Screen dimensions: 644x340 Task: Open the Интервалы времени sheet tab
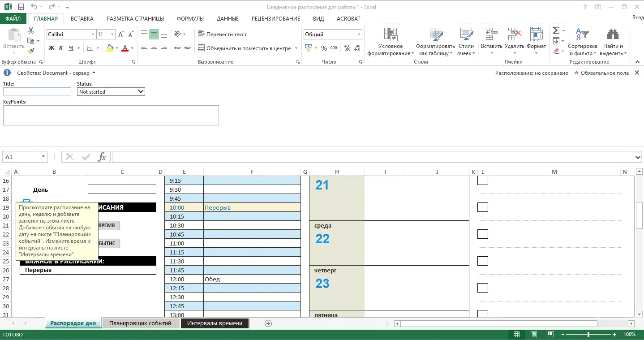coord(215,323)
